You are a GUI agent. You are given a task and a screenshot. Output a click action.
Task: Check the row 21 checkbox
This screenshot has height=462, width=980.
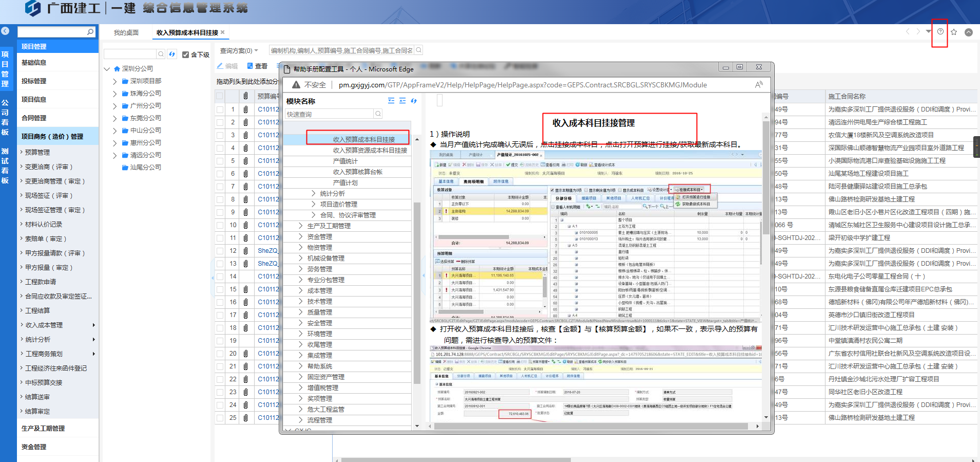[220, 366]
